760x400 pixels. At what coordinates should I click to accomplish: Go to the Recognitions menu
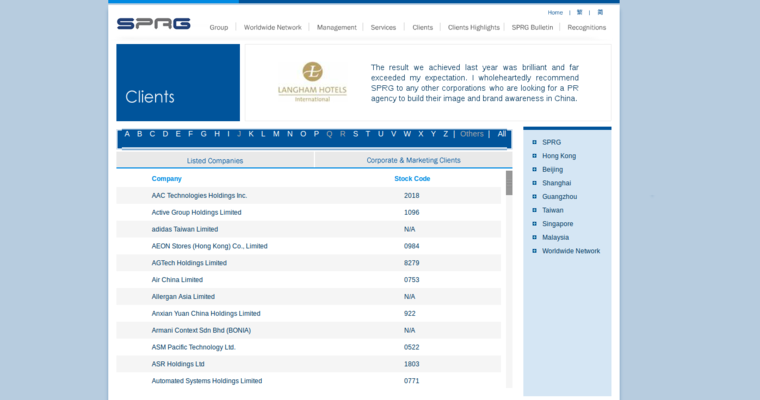586,28
